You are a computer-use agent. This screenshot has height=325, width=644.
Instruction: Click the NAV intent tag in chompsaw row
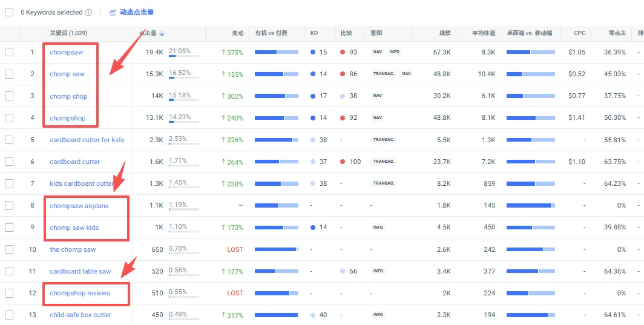coord(377,52)
